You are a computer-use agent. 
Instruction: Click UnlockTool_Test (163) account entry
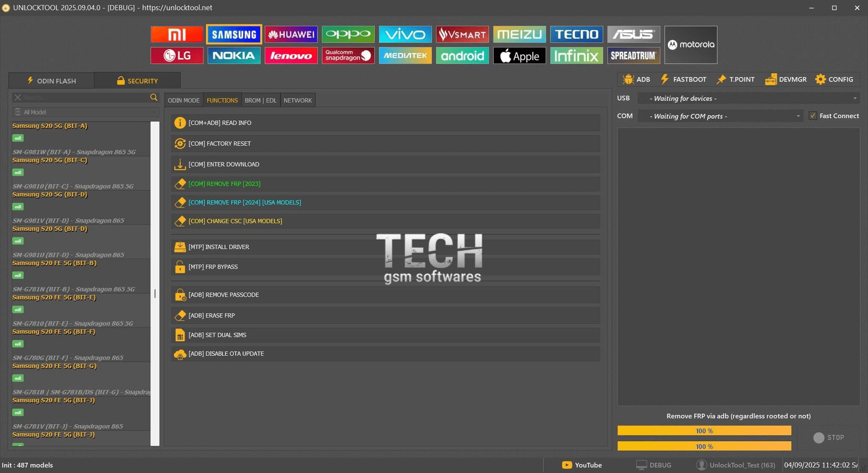coord(736,465)
